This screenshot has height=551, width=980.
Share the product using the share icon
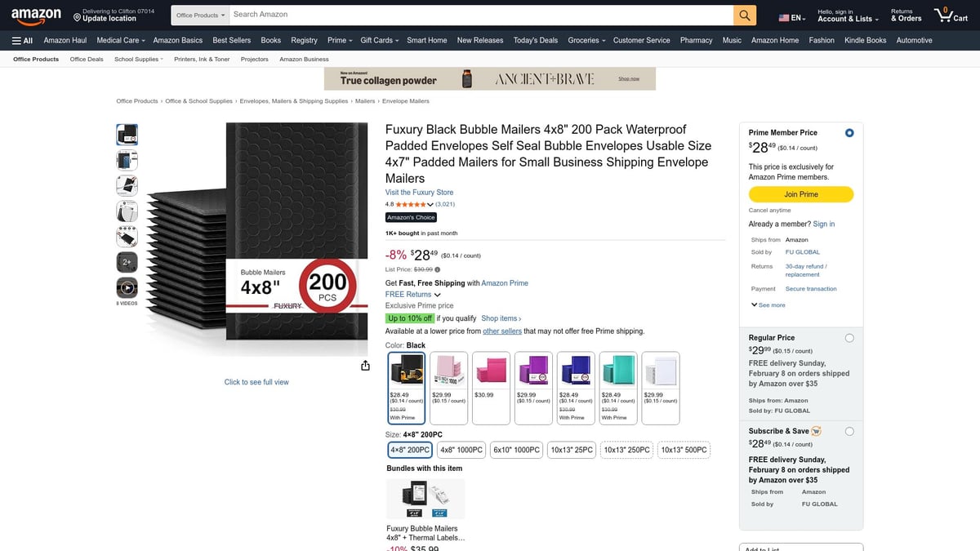click(x=365, y=366)
